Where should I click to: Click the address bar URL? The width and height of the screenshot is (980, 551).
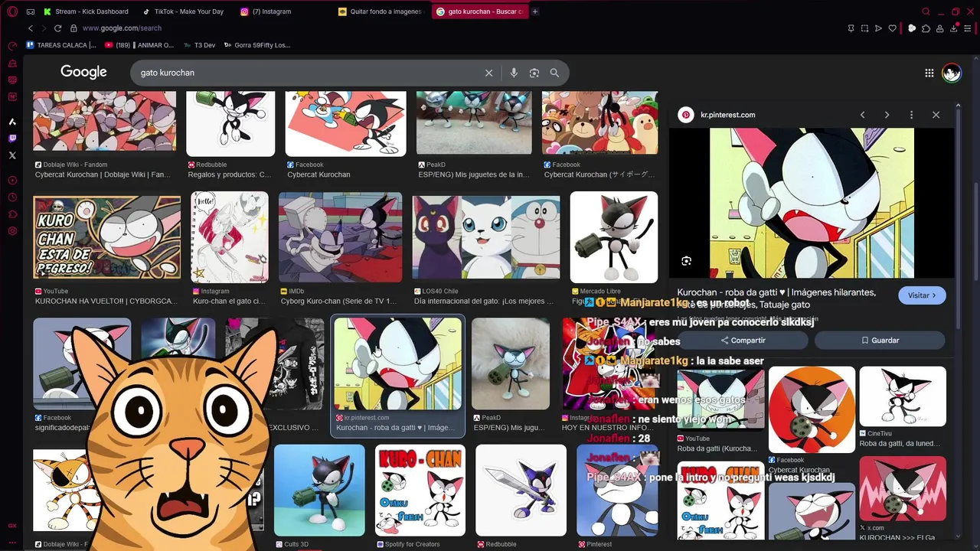click(x=122, y=28)
